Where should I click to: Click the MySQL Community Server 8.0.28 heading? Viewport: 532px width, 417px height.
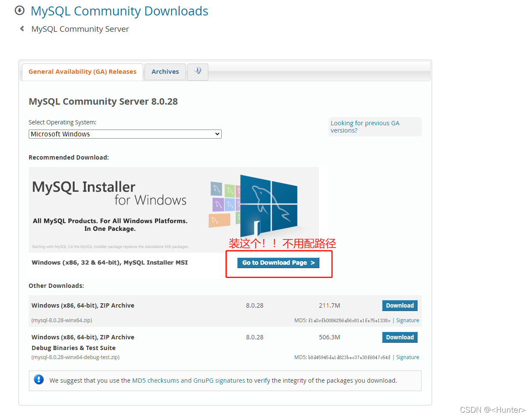(103, 102)
